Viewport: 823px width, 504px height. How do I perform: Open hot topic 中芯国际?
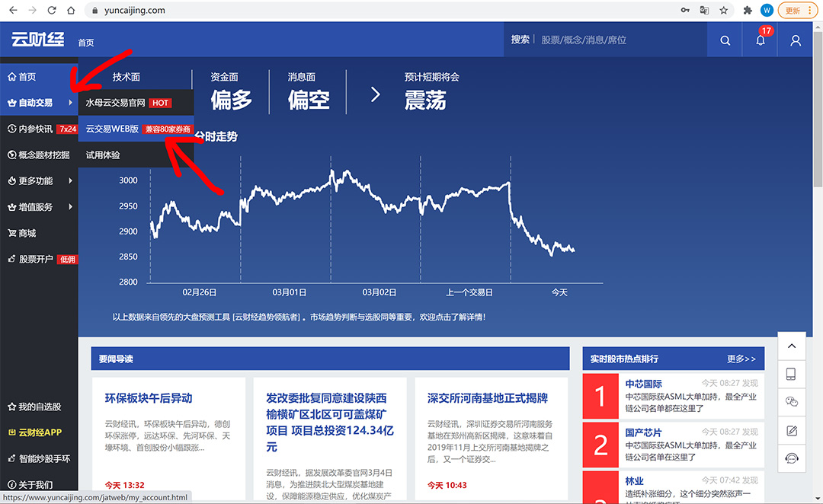click(x=643, y=384)
